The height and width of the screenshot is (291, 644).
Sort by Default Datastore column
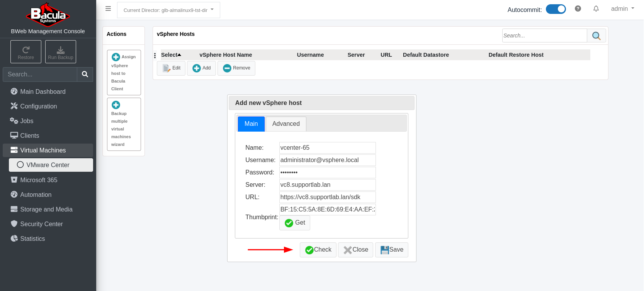click(x=426, y=55)
